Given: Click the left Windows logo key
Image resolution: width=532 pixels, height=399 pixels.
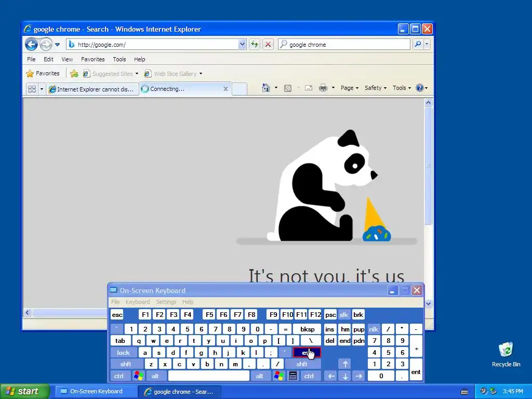Looking at the screenshot, I should tap(138, 376).
